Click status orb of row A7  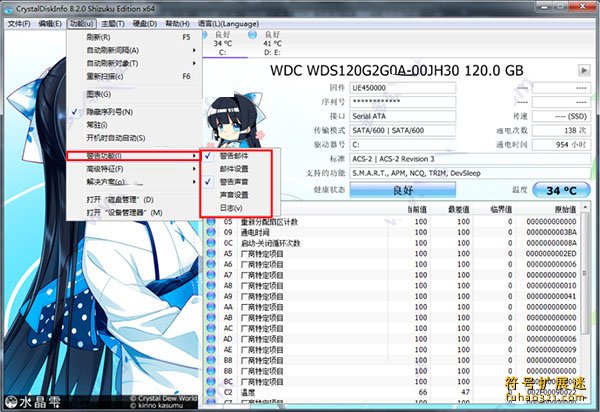tap(211, 275)
